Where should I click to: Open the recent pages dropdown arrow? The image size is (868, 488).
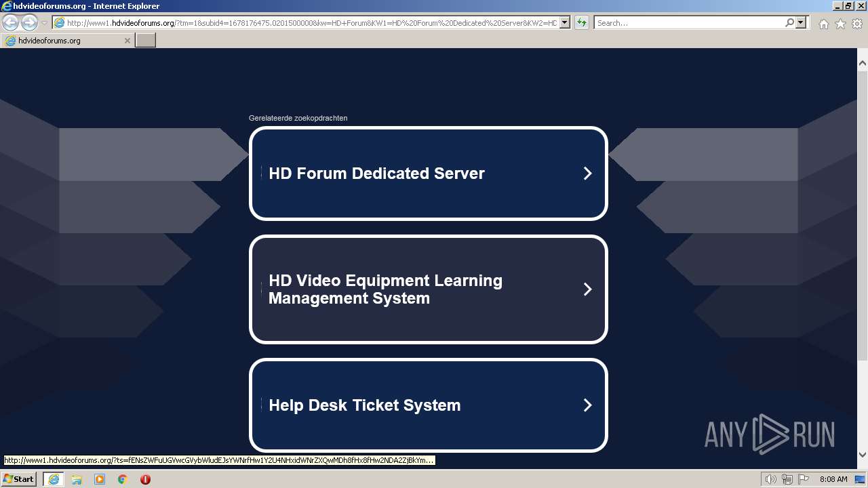[44, 23]
